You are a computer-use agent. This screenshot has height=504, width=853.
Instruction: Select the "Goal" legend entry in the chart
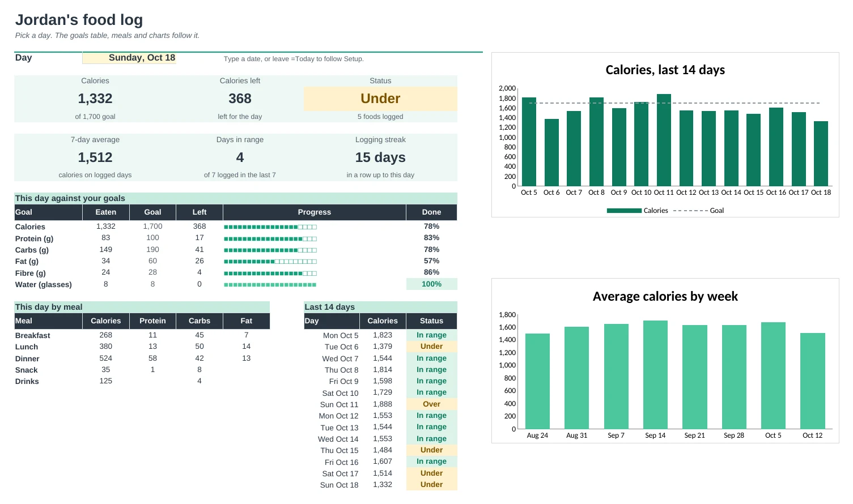698,211
